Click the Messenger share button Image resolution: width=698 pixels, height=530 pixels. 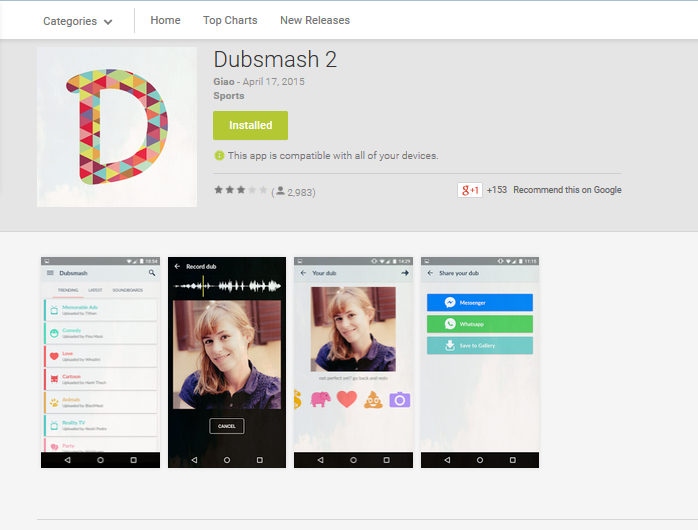click(x=480, y=303)
